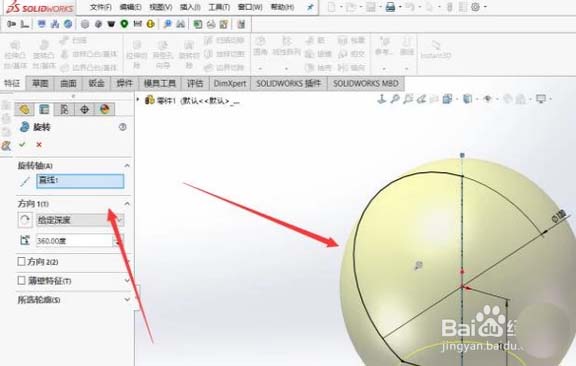Open the 视图(V) menu

click(x=161, y=7)
